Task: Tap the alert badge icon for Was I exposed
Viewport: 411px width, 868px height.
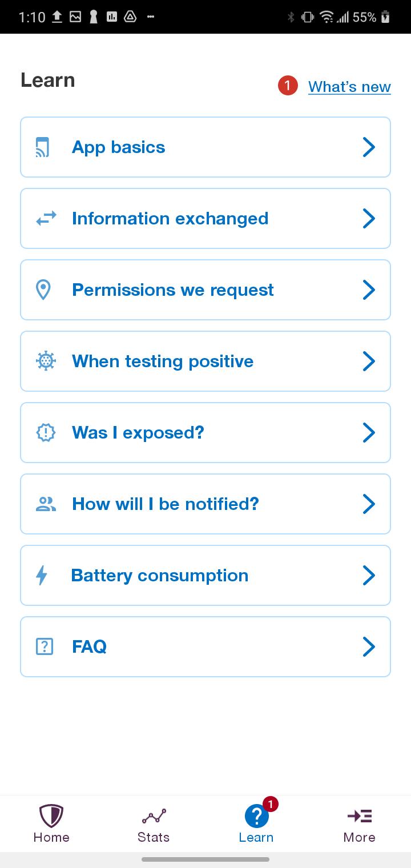Action: pyautogui.click(x=46, y=433)
